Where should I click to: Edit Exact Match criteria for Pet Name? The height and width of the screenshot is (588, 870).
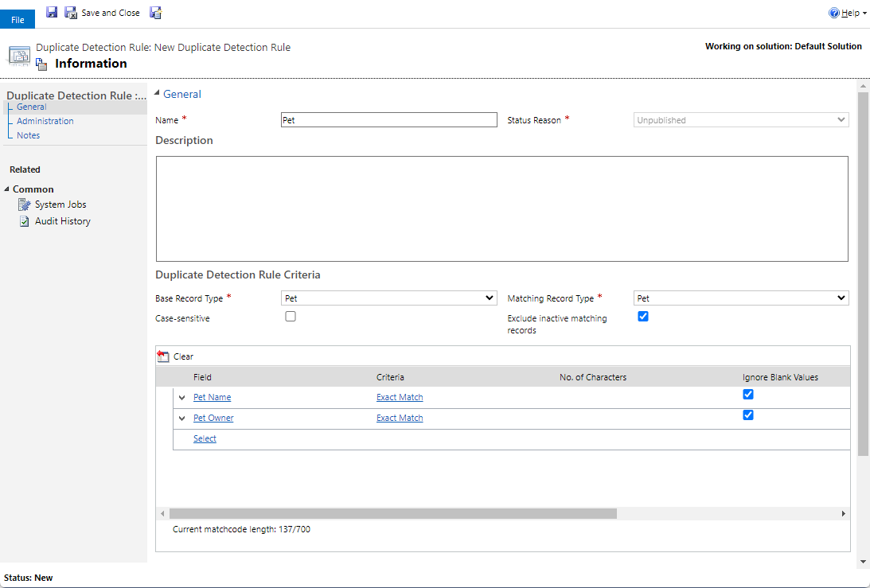click(x=400, y=396)
